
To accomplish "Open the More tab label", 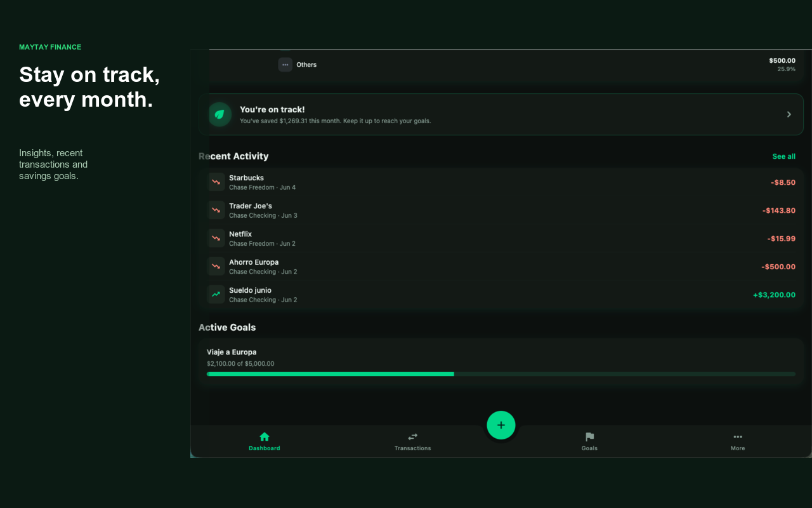I will pos(738,448).
